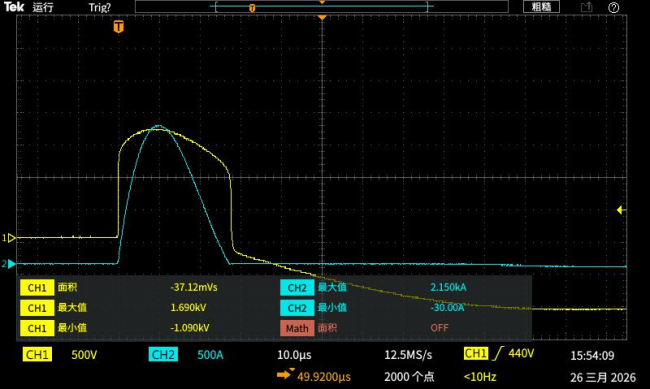This screenshot has height=389, width=650.
Task: Toggle the yellow CH1 channel badge
Action: point(37,355)
